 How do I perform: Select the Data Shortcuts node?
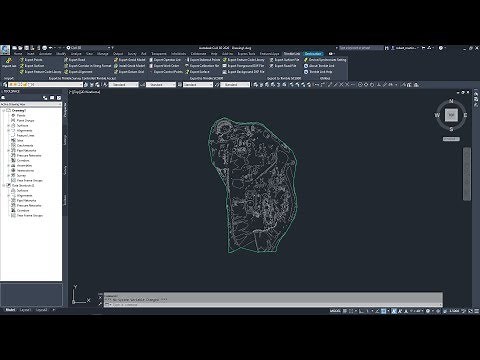(x=23, y=185)
